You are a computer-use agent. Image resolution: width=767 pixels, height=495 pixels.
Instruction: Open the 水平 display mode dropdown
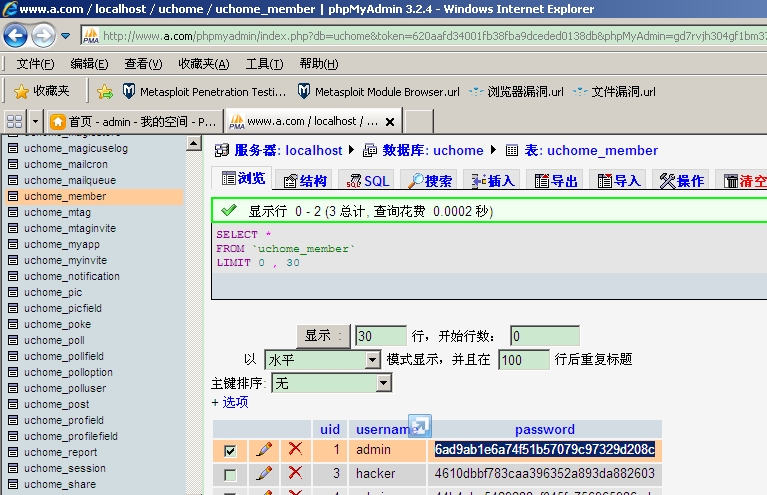(x=322, y=360)
